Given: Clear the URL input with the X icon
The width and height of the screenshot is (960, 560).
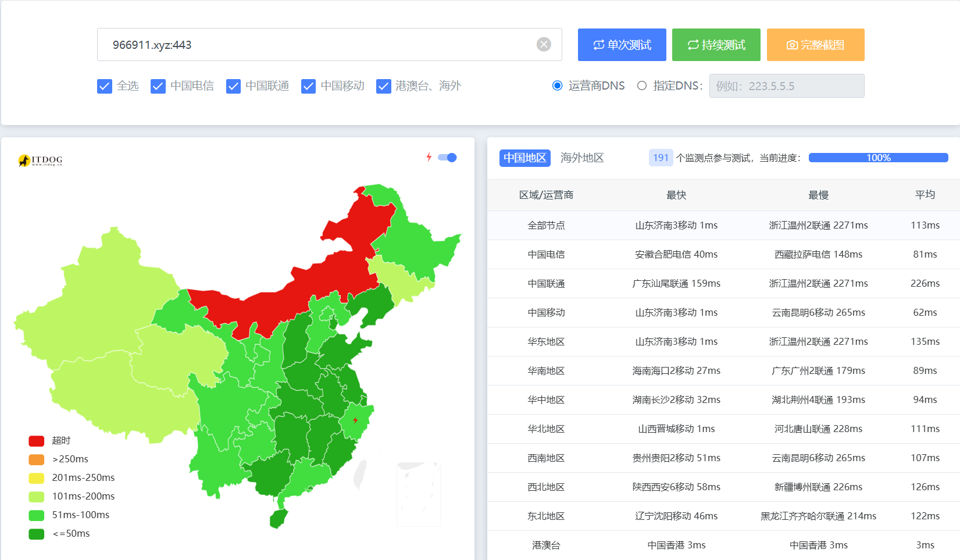Looking at the screenshot, I should coord(544,44).
